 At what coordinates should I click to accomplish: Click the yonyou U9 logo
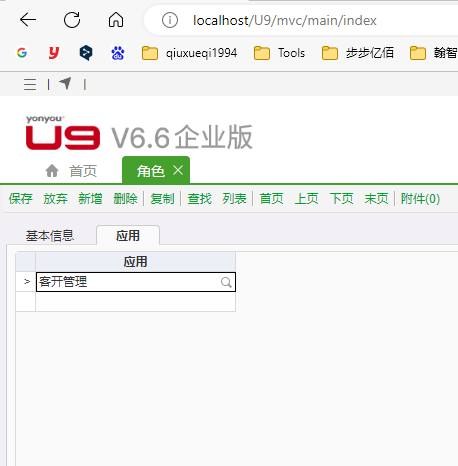[x=63, y=133]
